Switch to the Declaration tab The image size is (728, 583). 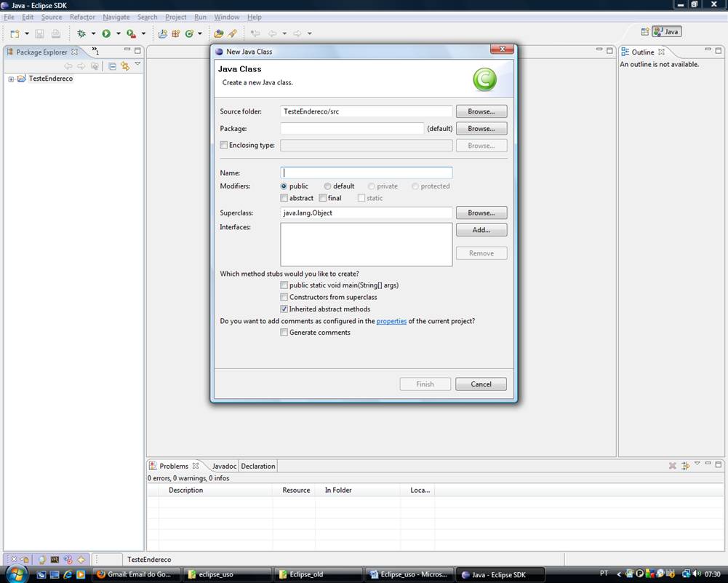coord(258,466)
